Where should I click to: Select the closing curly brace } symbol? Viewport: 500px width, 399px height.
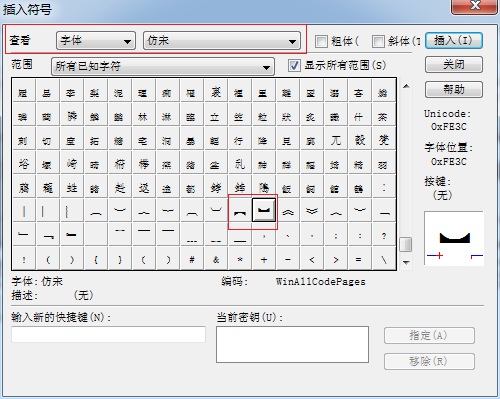click(120, 259)
